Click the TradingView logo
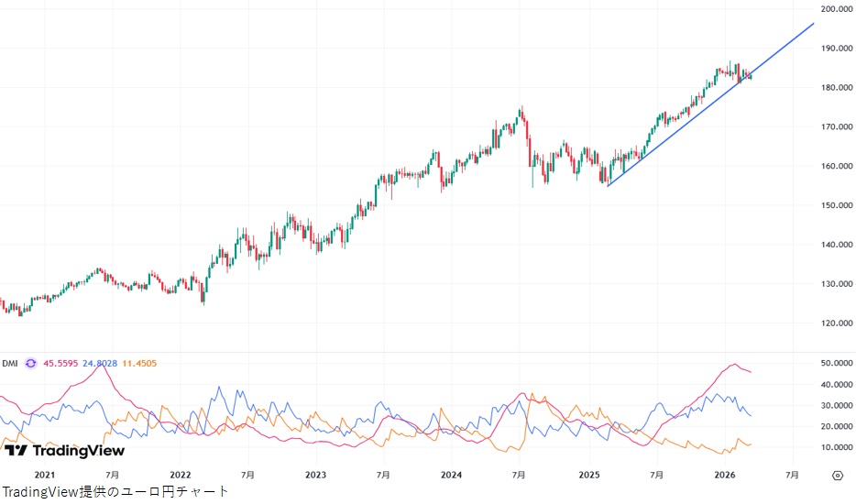This screenshot has height=504, width=856. pyautogui.click(x=64, y=450)
